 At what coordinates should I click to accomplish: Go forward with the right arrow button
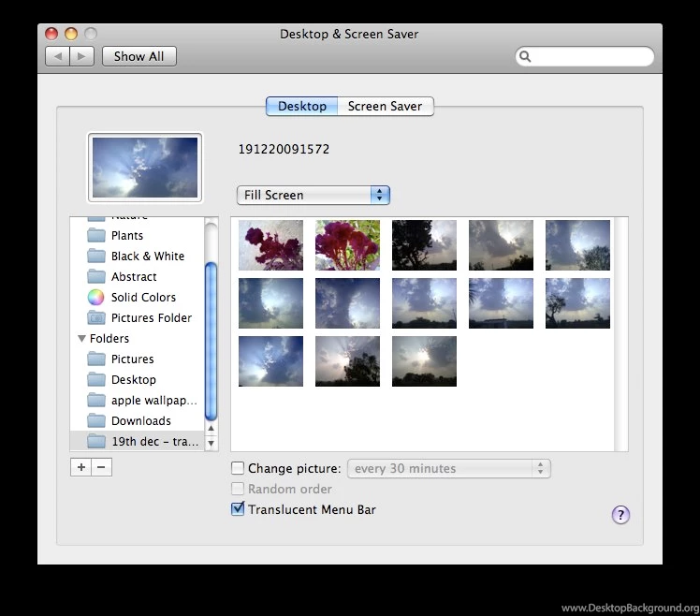tap(81, 56)
